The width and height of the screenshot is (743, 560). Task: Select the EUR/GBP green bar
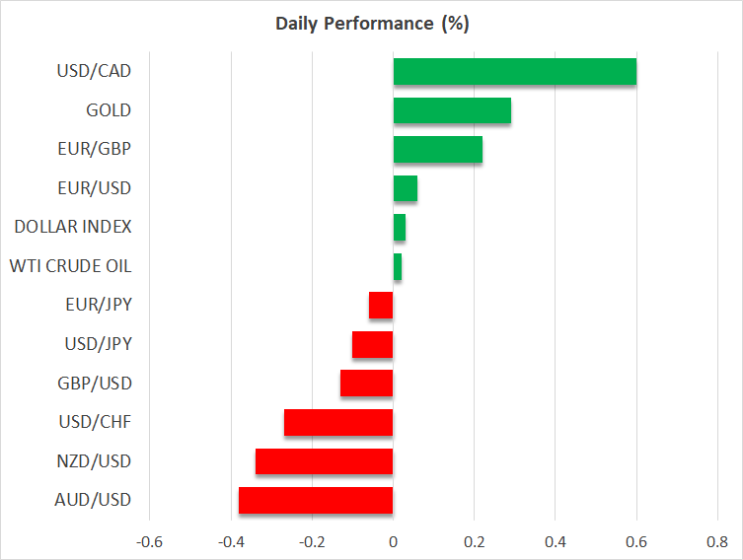(x=438, y=149)
